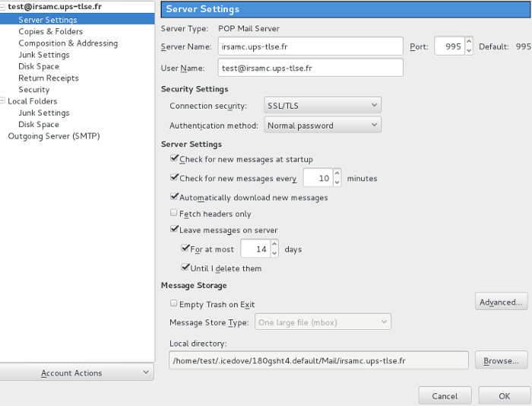Open Composition & Addressing settings

68,43
